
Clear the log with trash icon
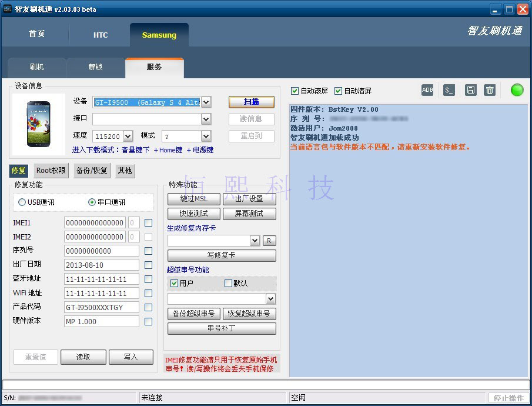pos(490,90)
